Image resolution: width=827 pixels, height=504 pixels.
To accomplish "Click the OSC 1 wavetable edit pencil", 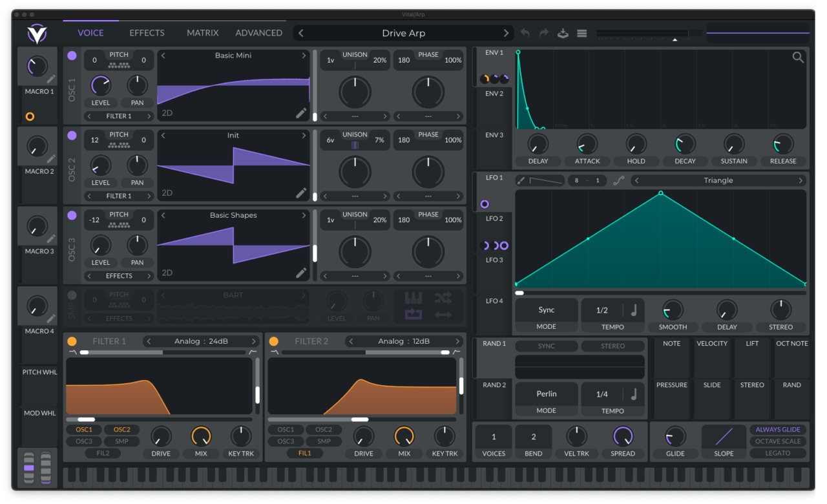I will tap(301, 113).
